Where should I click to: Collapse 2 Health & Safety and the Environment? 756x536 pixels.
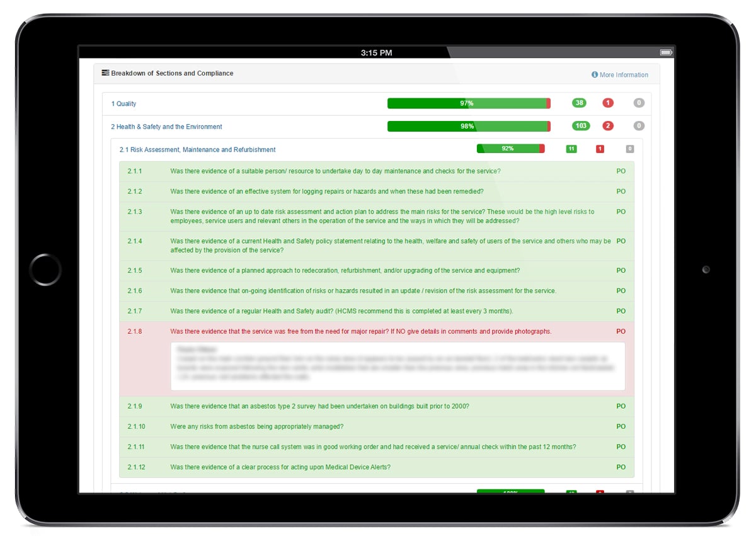[x=166, y=127]
